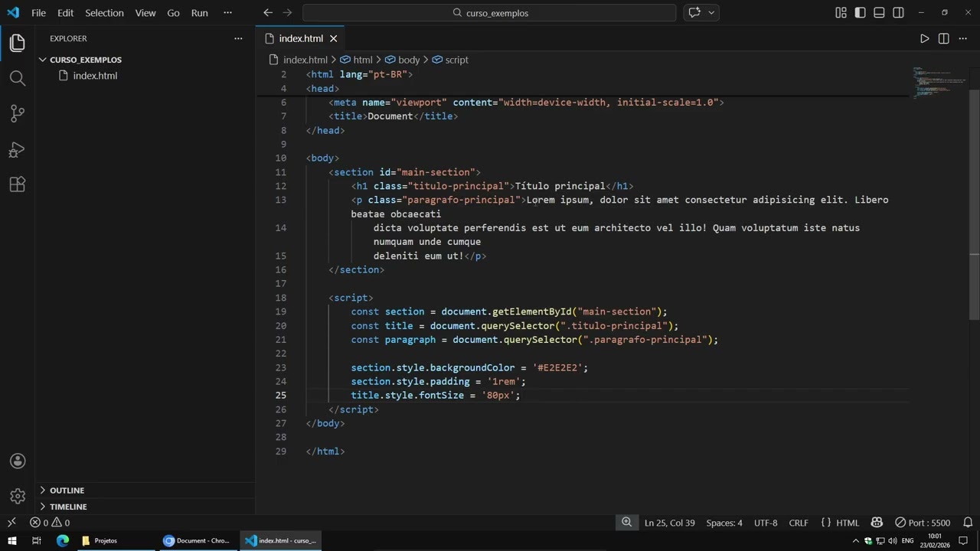980x551 pixels.
Task: Go back with the left arrow
Action: pos(267,12)
